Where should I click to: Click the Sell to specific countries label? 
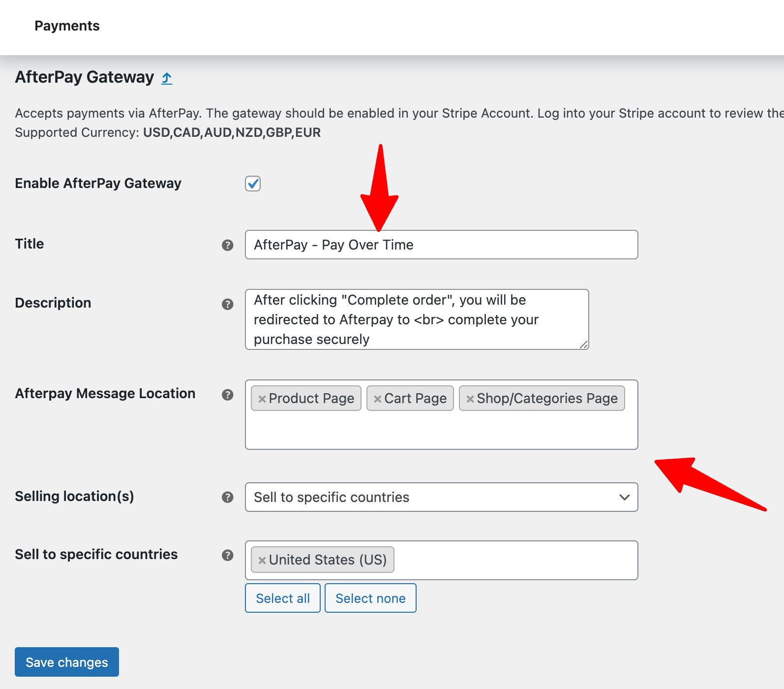96,554
